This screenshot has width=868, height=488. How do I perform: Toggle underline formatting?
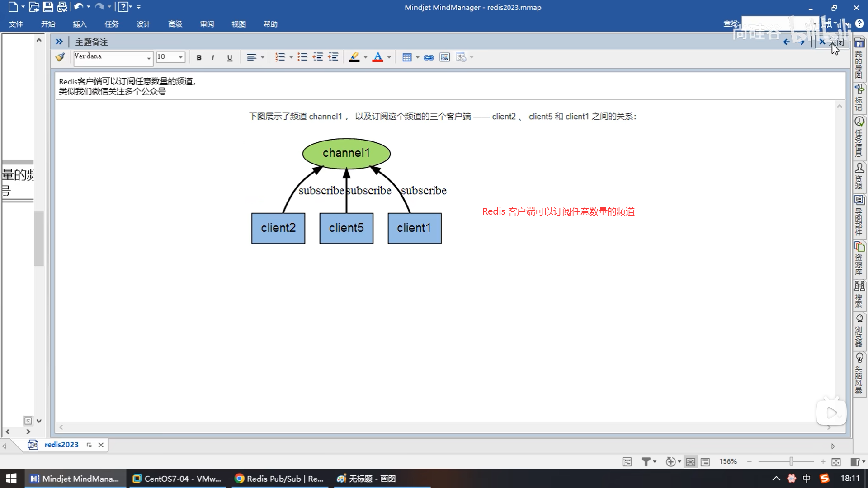pos(230,57)
